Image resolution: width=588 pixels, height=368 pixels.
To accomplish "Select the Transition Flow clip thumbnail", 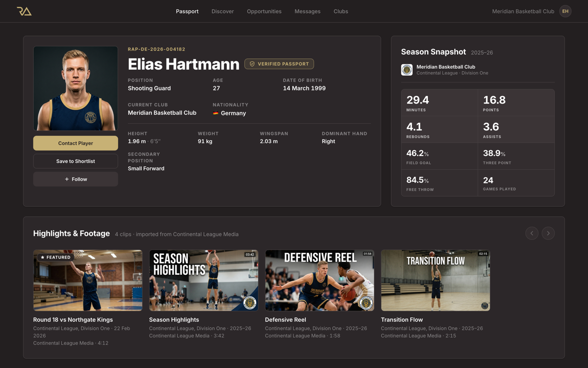I will coord(436,280).
